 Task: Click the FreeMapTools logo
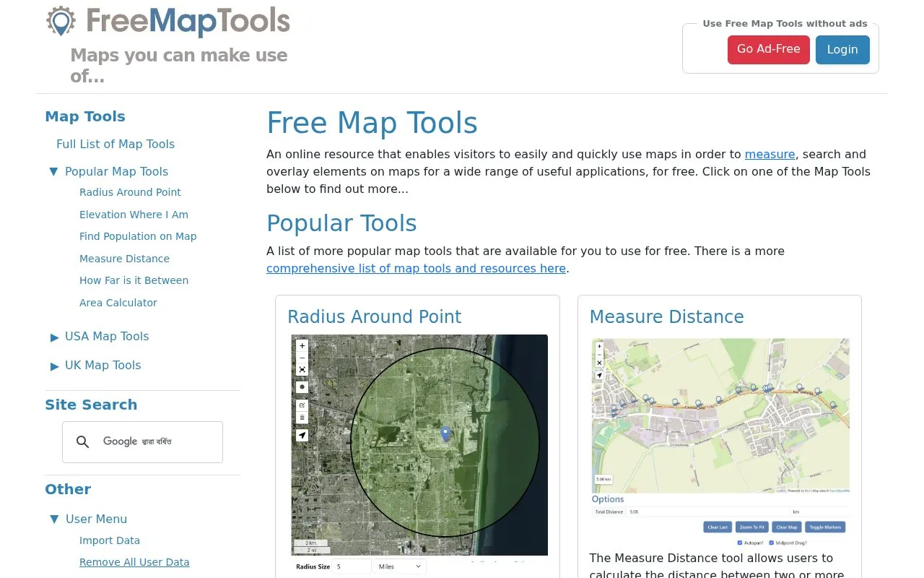[x=168, y=22]
